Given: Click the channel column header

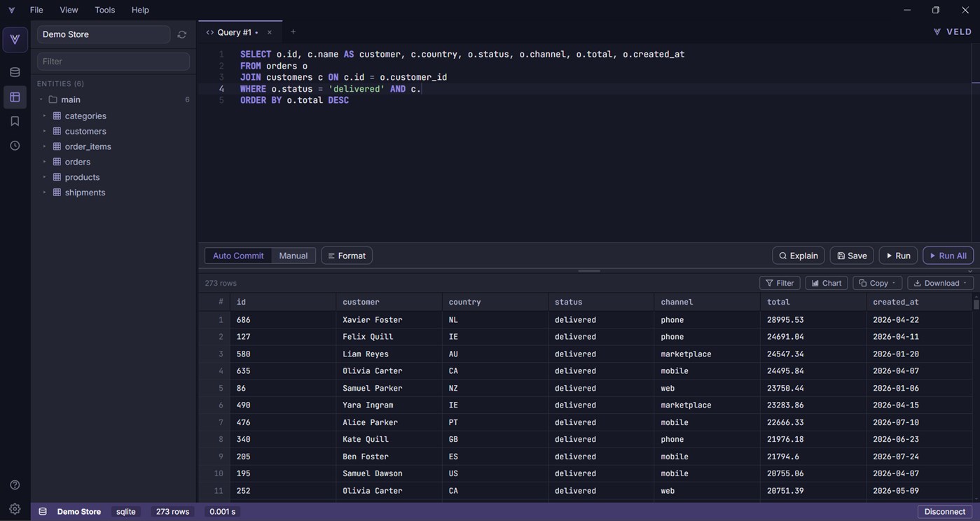Looking at the screenshot, I should 708,302.
